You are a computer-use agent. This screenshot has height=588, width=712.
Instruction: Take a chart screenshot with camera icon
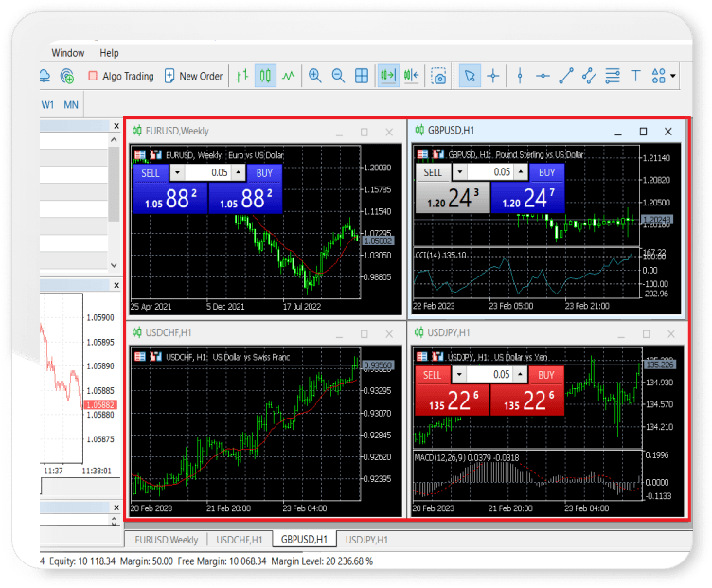point(438,76)
